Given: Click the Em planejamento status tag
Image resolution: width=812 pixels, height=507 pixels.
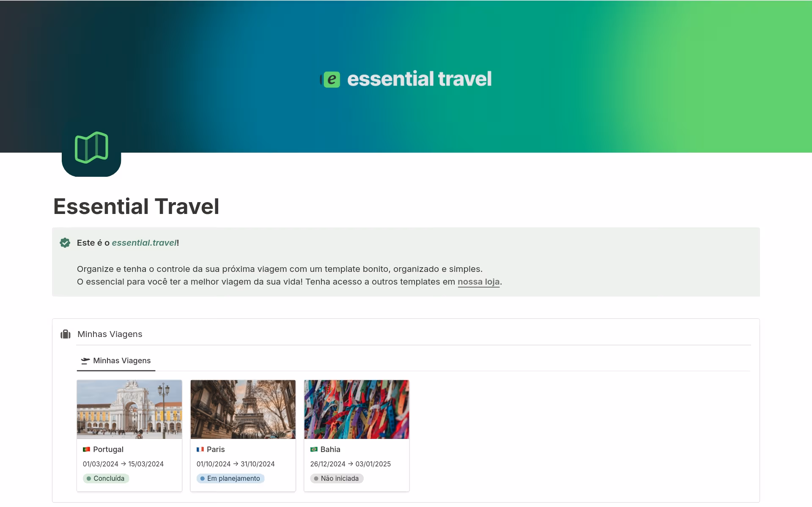Looking at the screenshot, I should [x=230, y=478].
